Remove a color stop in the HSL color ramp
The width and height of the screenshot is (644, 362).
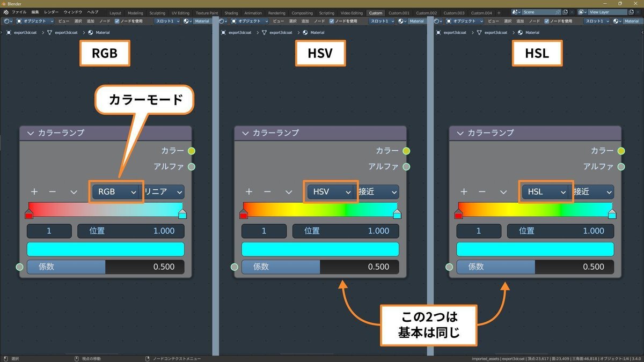[482, 191]
